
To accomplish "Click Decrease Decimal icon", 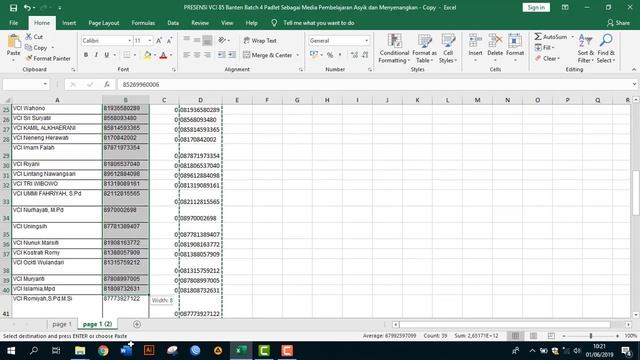I will 365,55.
